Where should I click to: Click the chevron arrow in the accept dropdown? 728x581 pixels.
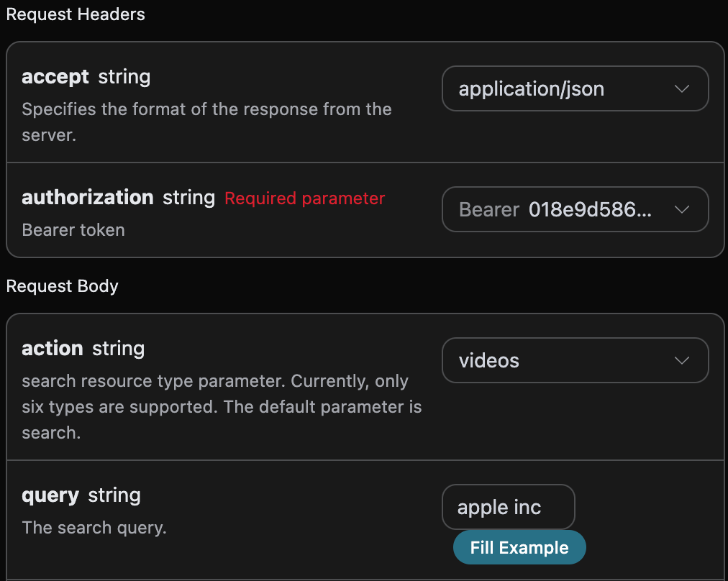coord(681,89)
